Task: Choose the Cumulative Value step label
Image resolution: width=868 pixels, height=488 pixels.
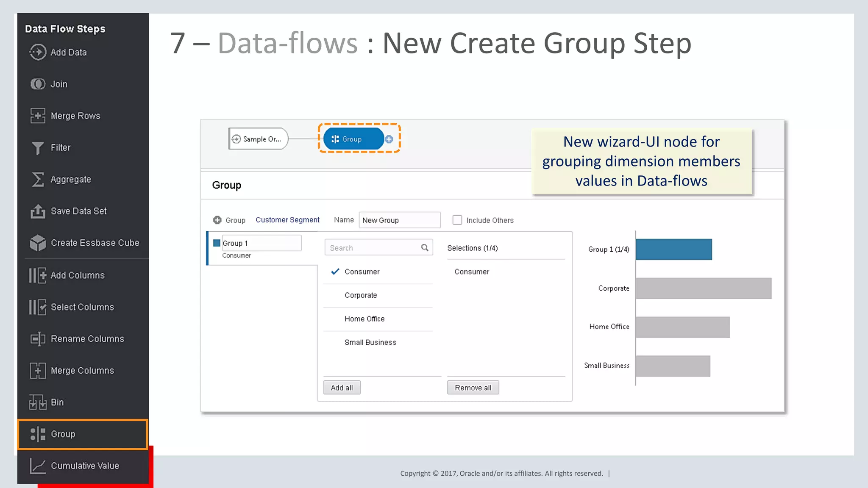Action: click(x=85, y=466)
